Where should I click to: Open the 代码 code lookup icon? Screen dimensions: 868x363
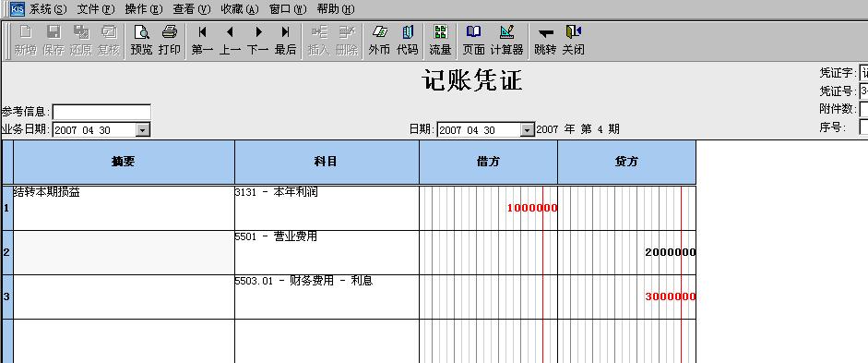(x=408, y=40)
